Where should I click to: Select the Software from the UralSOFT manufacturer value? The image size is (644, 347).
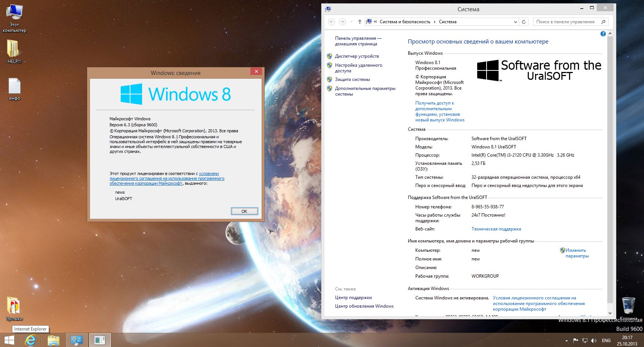499,139
